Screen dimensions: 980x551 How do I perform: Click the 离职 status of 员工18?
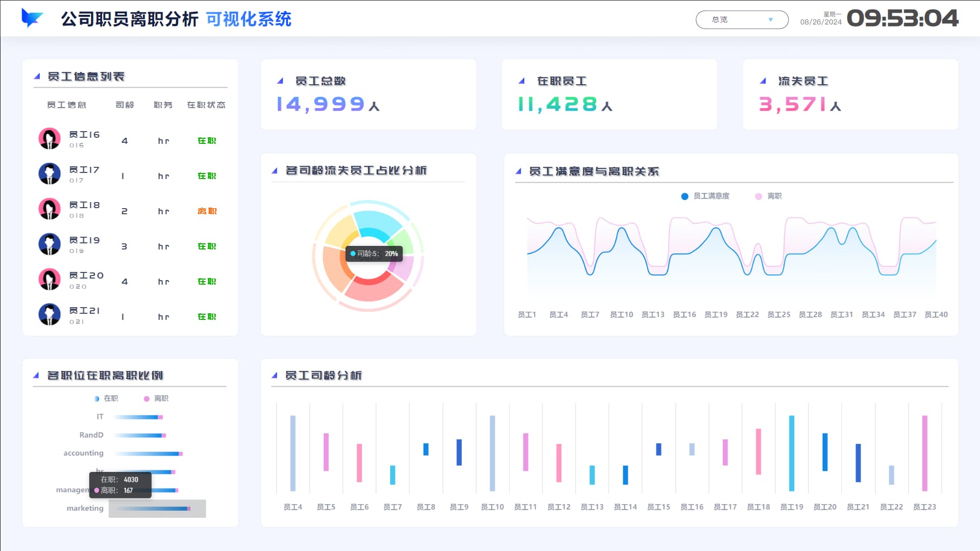click(207, 211)
